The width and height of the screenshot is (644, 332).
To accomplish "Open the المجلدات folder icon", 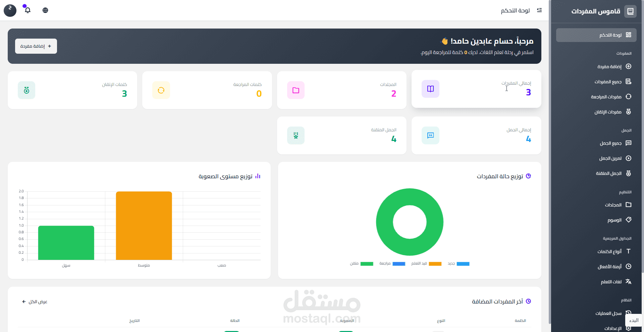I will 629,205.
